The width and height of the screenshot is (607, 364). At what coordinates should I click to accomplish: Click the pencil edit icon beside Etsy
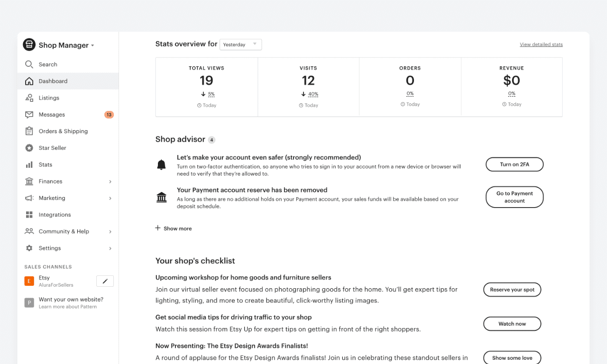pyautogui.click(x=105, y=281)
